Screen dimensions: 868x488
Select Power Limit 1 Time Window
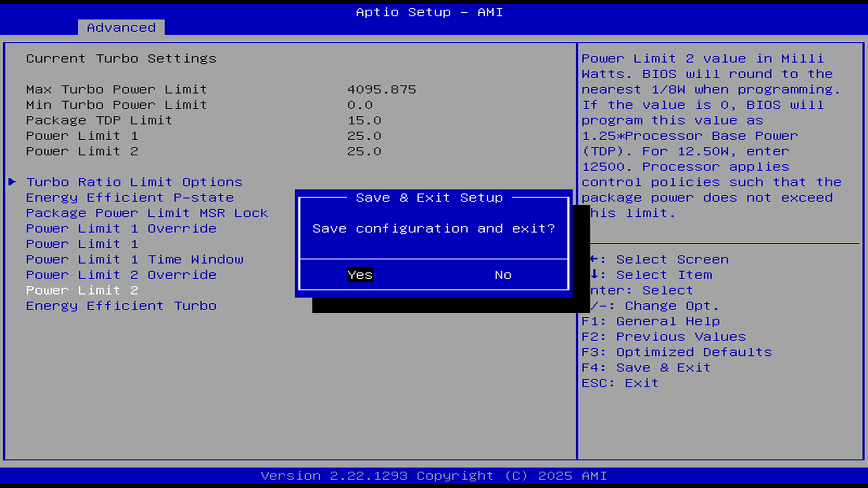134,259
